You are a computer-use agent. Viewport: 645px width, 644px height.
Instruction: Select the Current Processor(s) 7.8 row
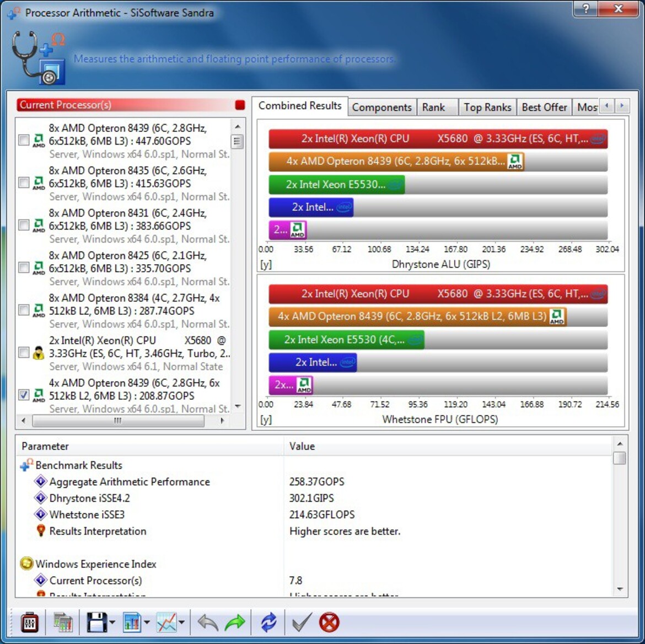314,580
